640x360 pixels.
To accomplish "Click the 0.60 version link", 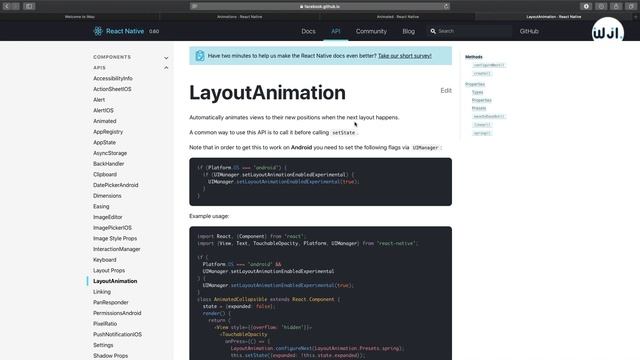I will tap(154, 31).
